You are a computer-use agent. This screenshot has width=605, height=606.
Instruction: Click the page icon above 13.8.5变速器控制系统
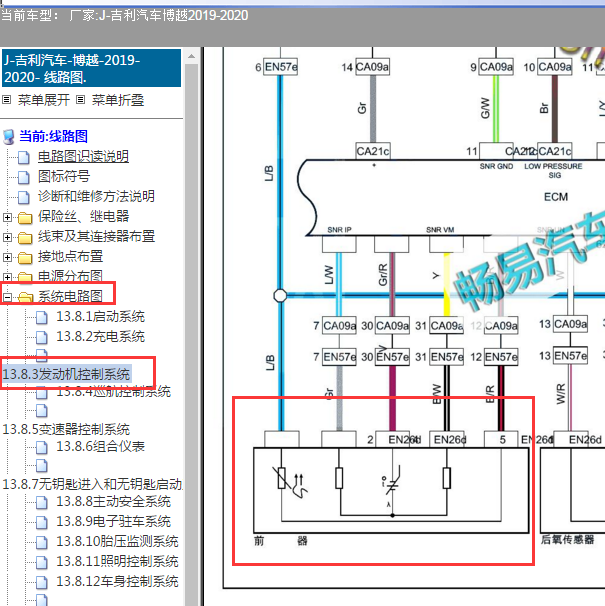point(42,411)
